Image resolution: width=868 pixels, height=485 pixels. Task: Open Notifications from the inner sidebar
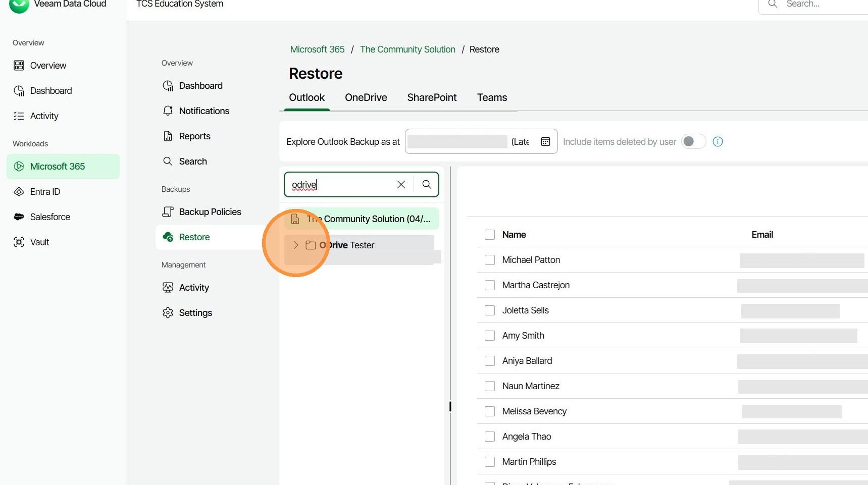pyautogui.click(x=204, y=111)
